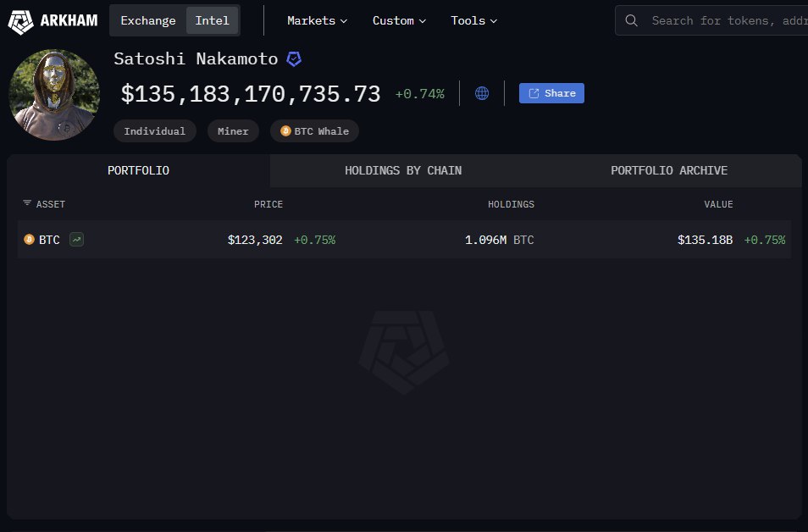Select the PORTFOLIO tab
Screen dimensions: 808x532
(138, 170)
